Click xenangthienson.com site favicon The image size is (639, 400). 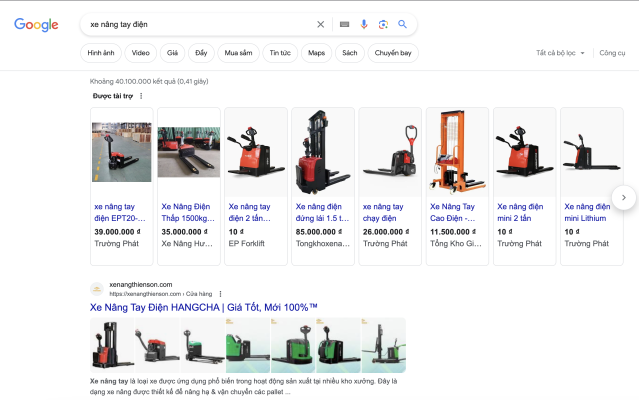(97, 289)
